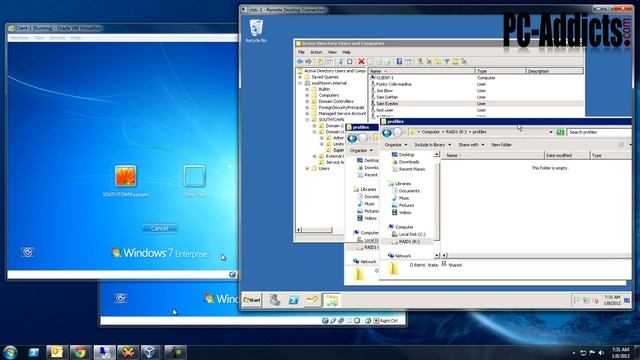This screenshot has width=640, height=360.
Task: Select Network in front profiles nav pane
Action: (x=399, y=256)
